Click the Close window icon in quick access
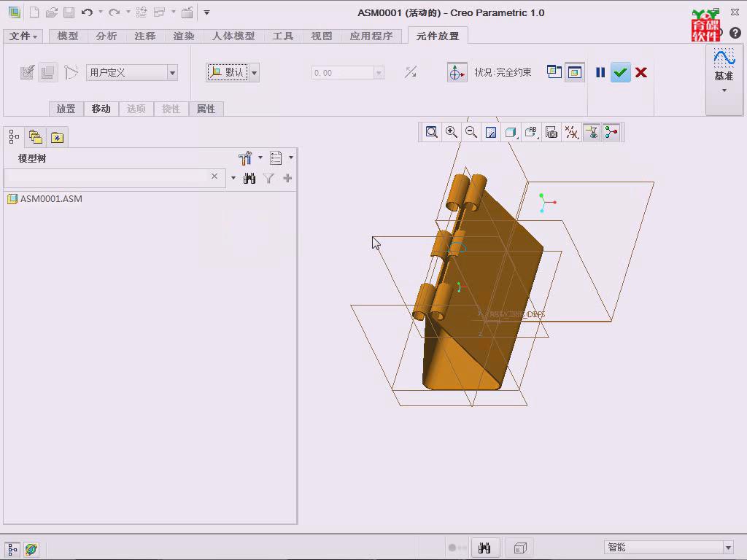The width and height of the screenshot is (747, 560). click(187, 12)
